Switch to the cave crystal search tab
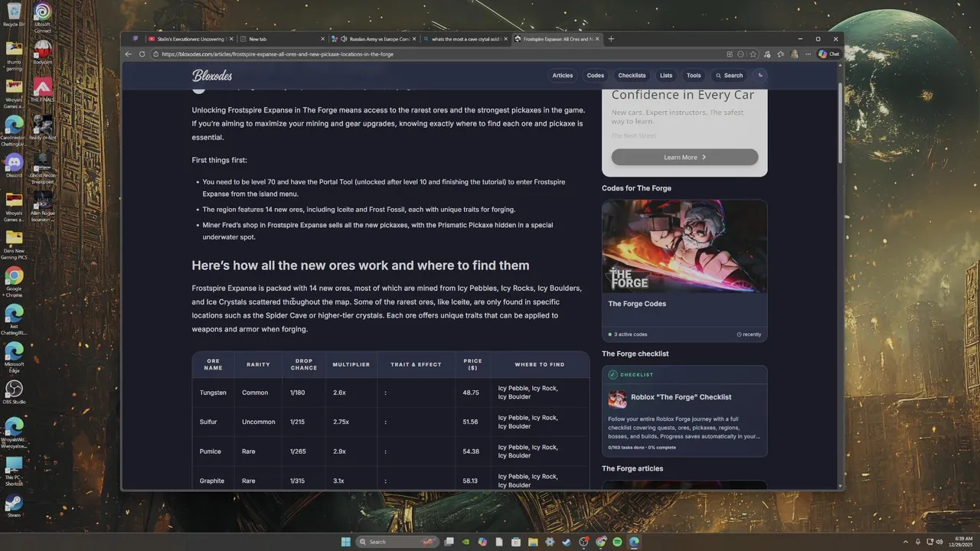The image size is (980, 551). click(x=465, y=39)
